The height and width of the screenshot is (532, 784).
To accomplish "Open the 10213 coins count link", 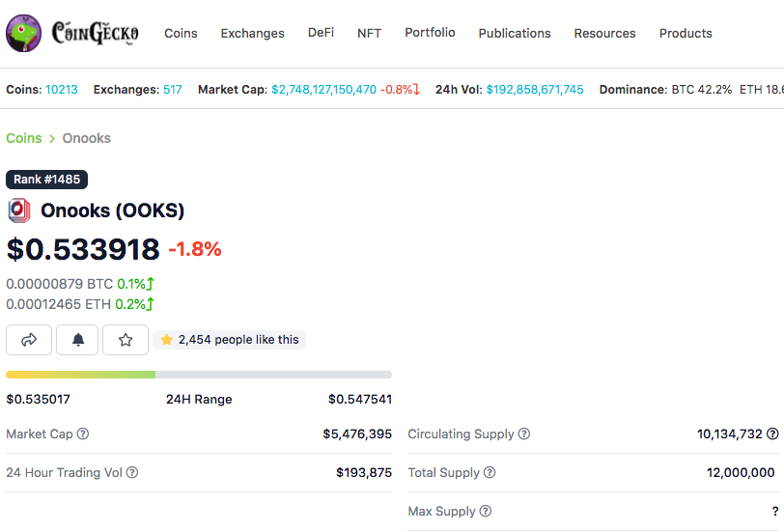I will tap(62, 90).
